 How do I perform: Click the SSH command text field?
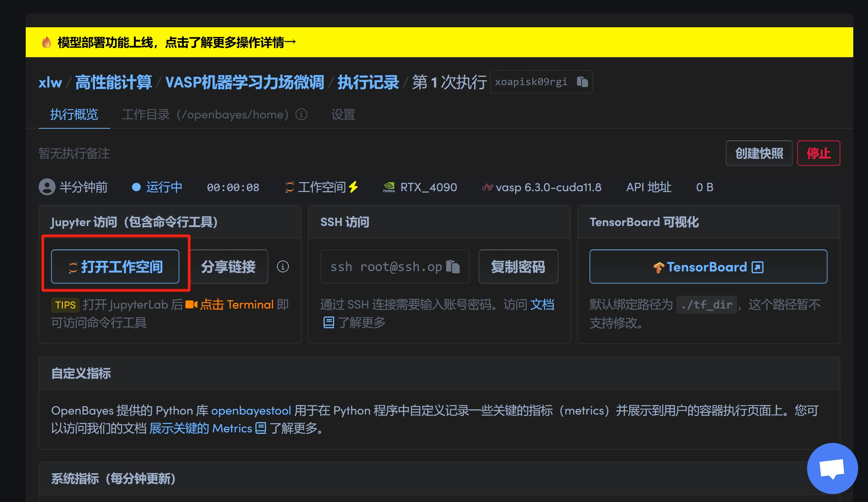coord(386,267)
